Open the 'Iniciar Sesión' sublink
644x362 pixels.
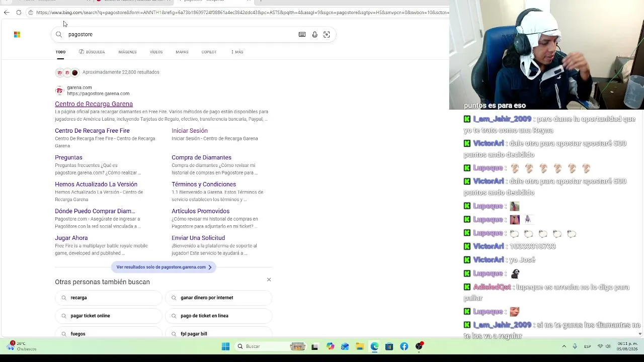coord(190,131)
